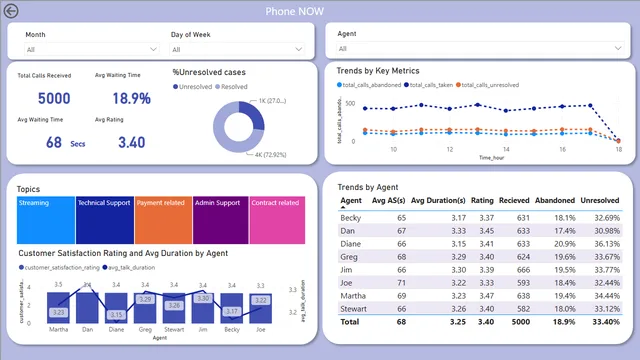Sort table by Abandoned column header
The height and width of the screenshot is (360, 640).
(555, 200)
